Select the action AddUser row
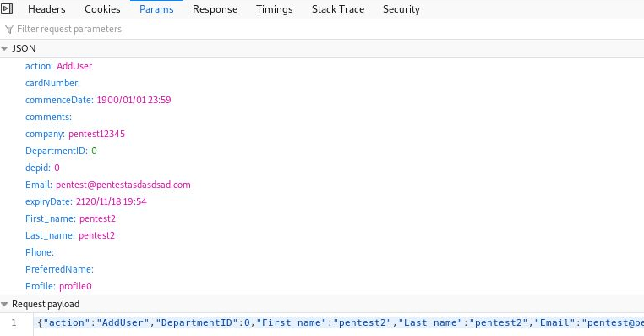 (322, 66)
